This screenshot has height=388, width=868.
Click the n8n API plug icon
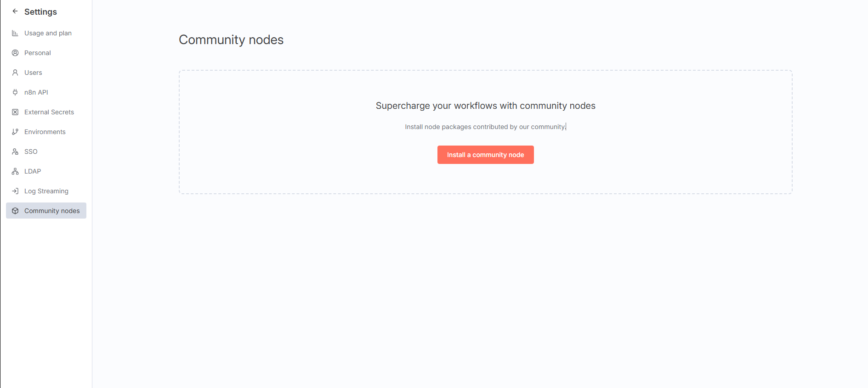click(15, 92)
